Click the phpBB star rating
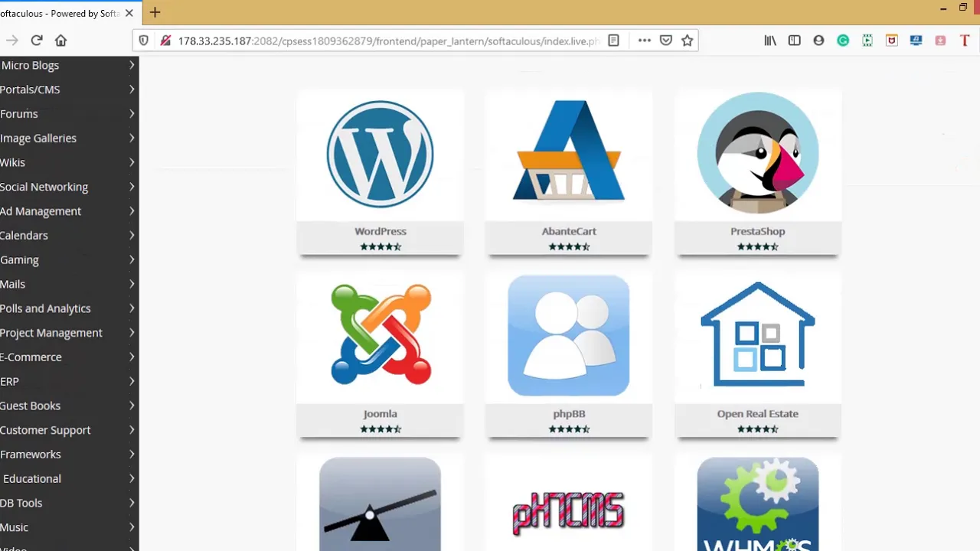Screen dimensions: 980x551 569,429
